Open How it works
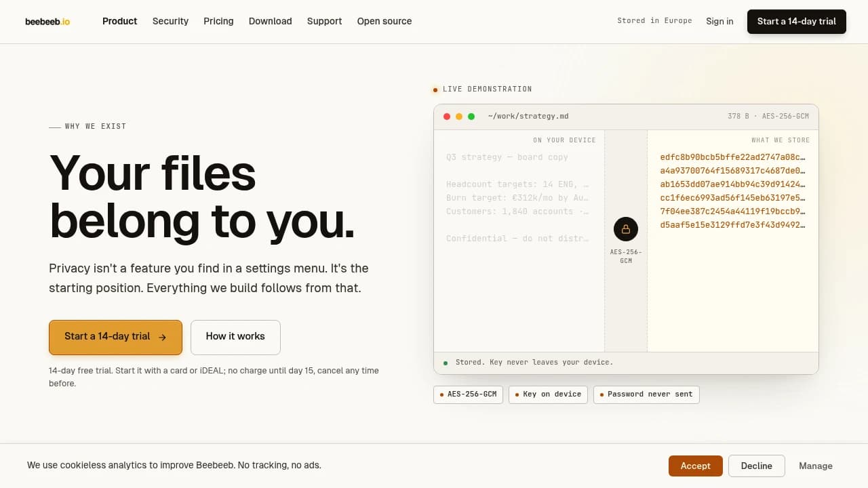The image size is (868, 488). pos(235,337)
